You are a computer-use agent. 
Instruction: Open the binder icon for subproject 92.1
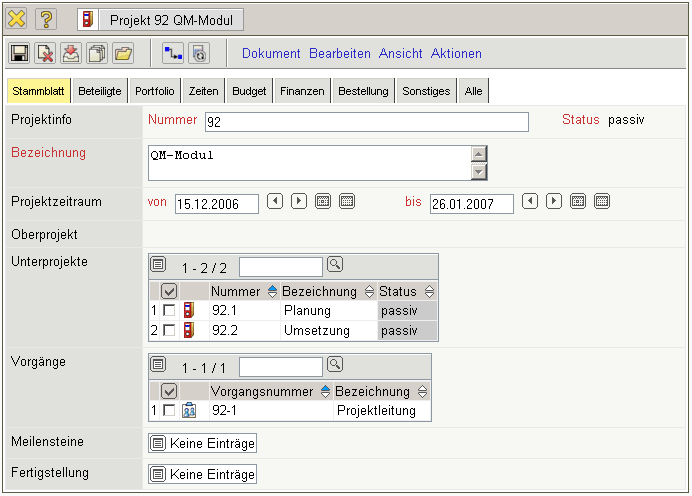[189, 311]
